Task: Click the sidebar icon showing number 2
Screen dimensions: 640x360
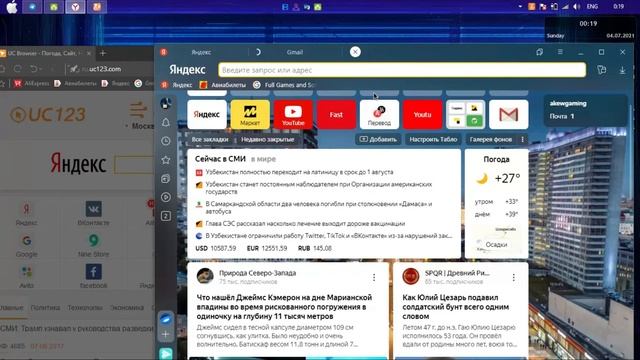Action: pos(166,216)
